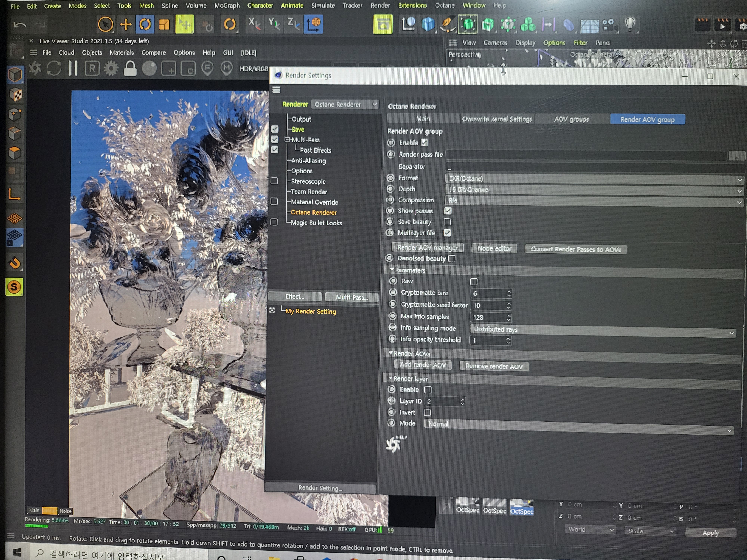Switch to the Main tab

pyautogui.click(x=423, y=119)
